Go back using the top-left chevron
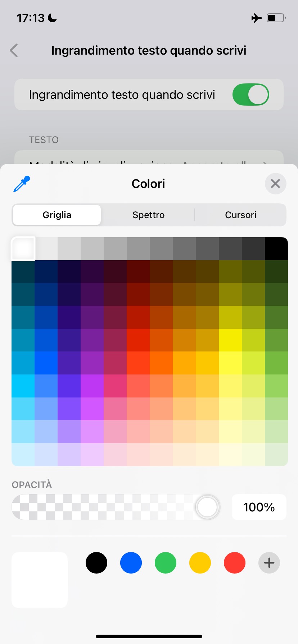Viewport: 298px width, 644px height. (x=14, y=51)
